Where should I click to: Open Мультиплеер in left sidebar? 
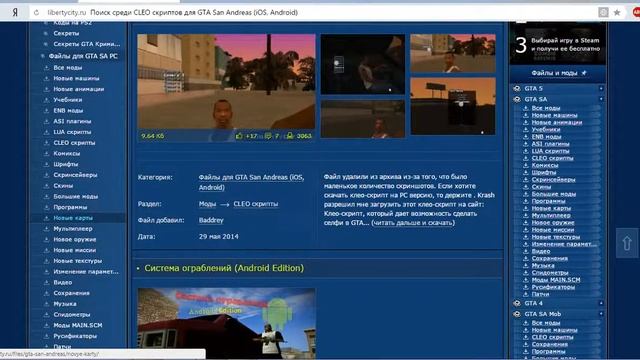[x=73, y=229]
